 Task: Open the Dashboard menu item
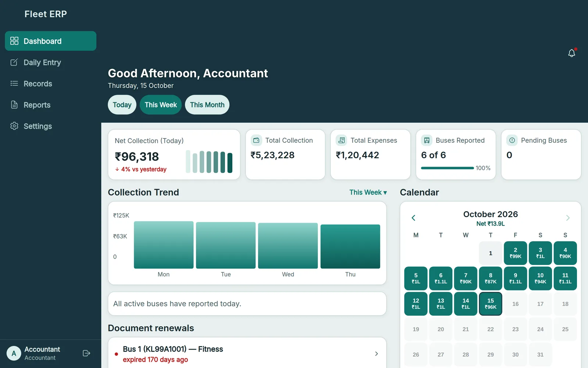tap(51, 41)
